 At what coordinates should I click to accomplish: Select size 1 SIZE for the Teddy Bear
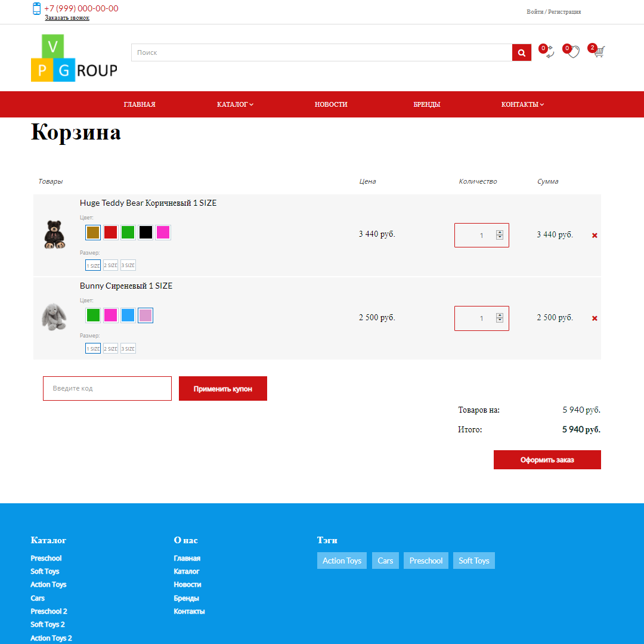point(93,265)
